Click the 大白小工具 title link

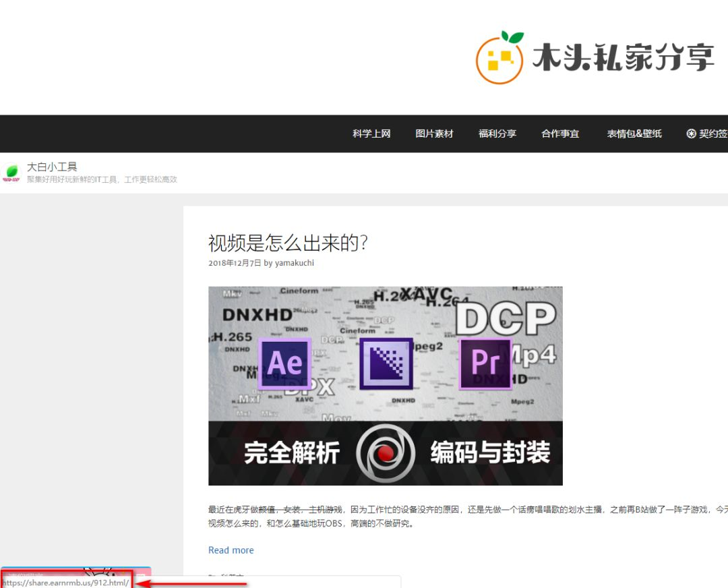(x=52, y=167)
